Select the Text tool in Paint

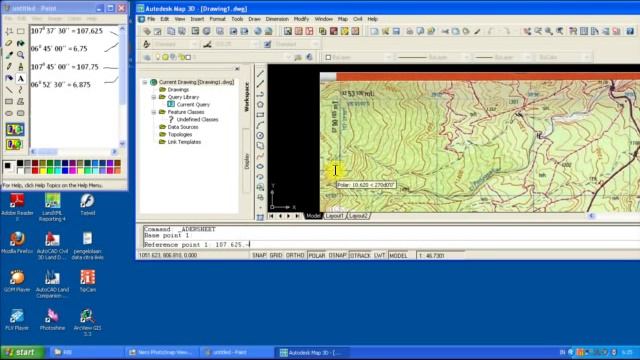pos(20,78)
